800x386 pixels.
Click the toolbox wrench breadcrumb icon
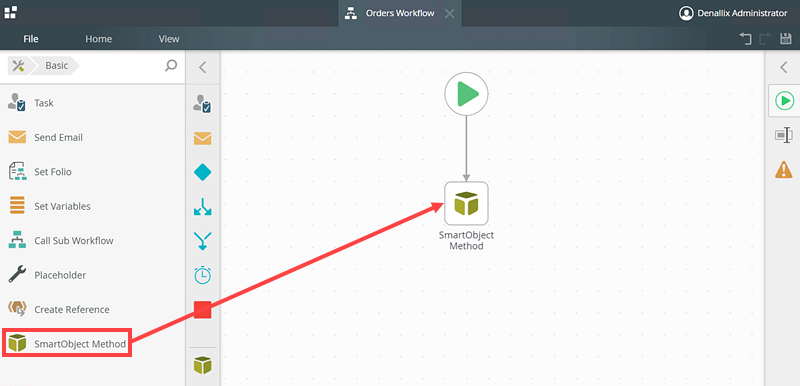click(x=18, y=66)
